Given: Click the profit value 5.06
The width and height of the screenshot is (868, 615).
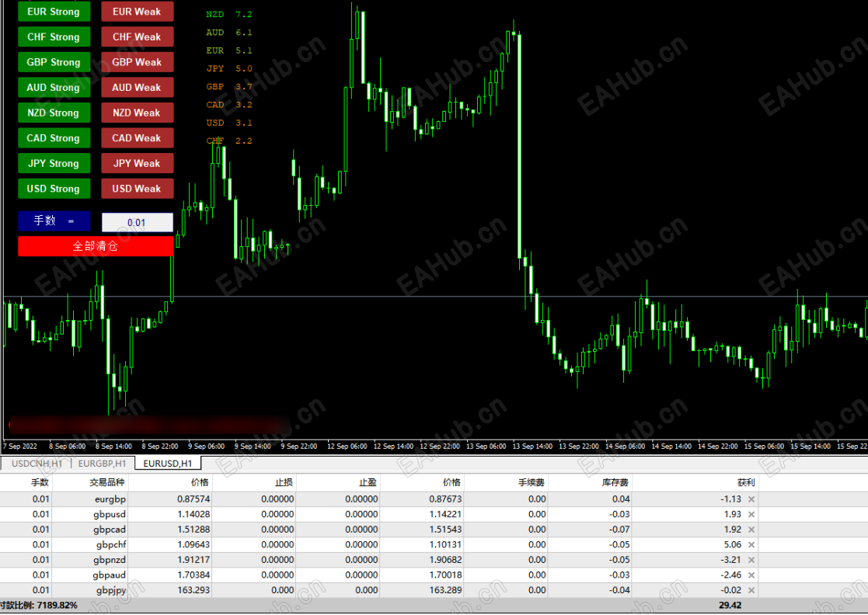Looking at the screenshot, I should pos(732,545).
